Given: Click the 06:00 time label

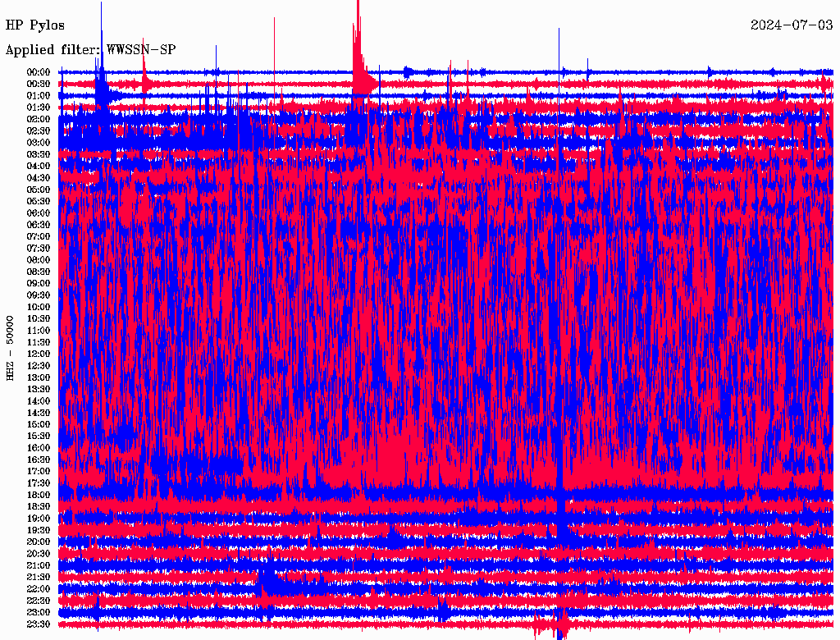Looking at the screenshot, I should 38,213.
